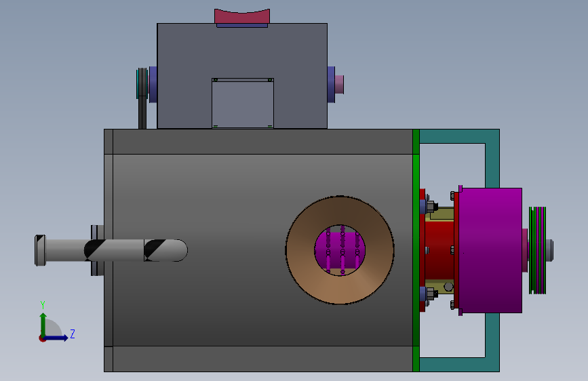Select the teal frame's bottom horizontal bar
The image size is (588, 381).
(x=459, y=365)
